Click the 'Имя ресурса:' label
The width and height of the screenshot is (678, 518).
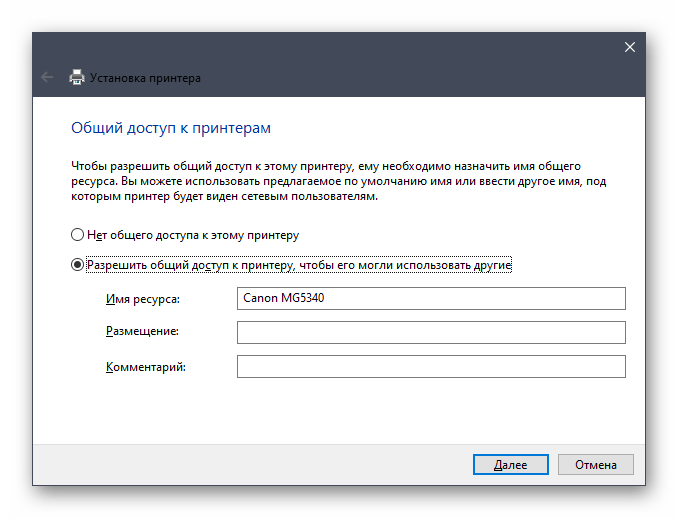143,299
